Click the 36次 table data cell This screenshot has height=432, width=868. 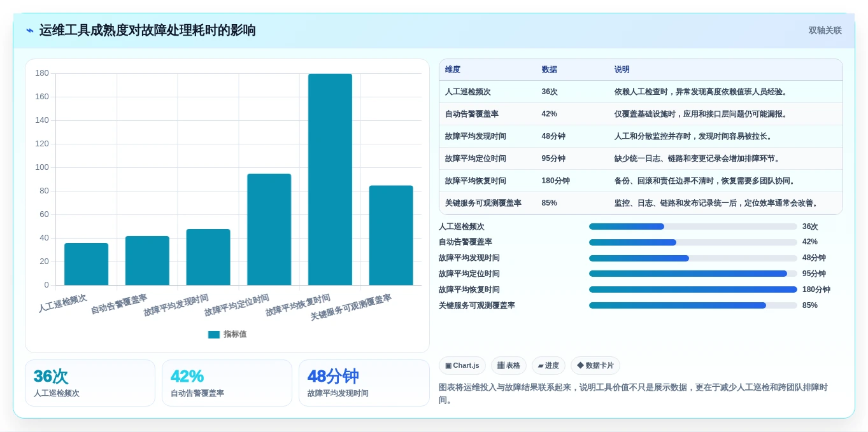(x=550, y=92)
